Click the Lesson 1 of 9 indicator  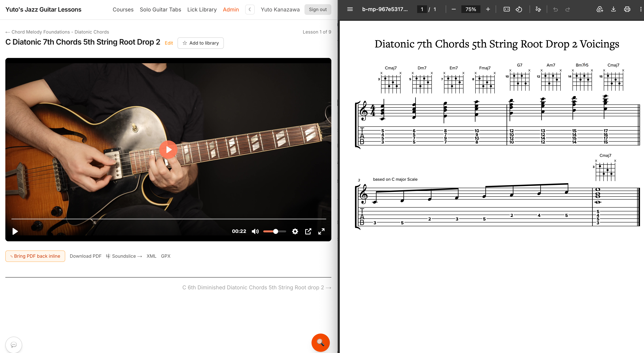tap(317, 32)
